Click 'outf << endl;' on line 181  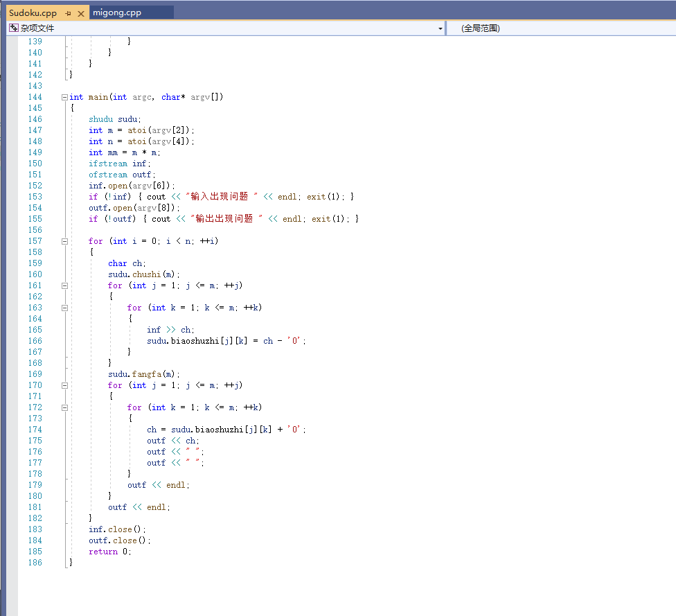pos(139,507)
